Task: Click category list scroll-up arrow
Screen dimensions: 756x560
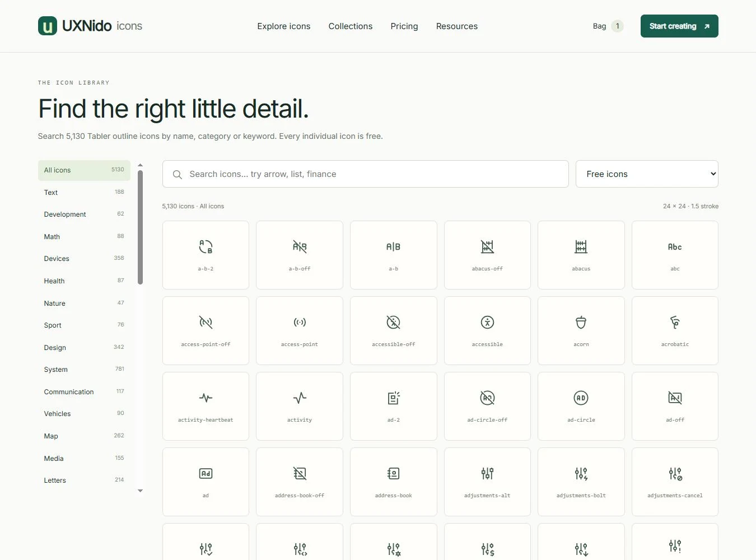Action: point(140,165)
